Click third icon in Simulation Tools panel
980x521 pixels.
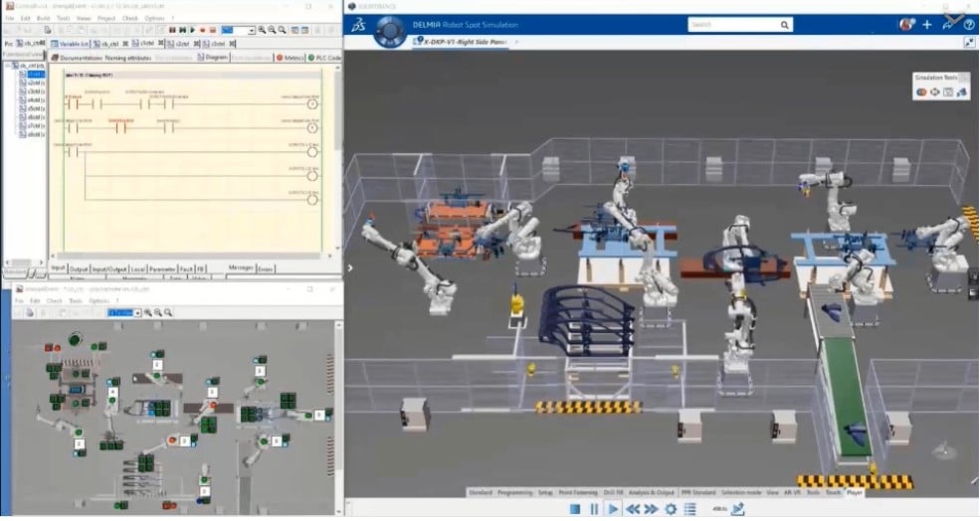[x=948, y=91]
